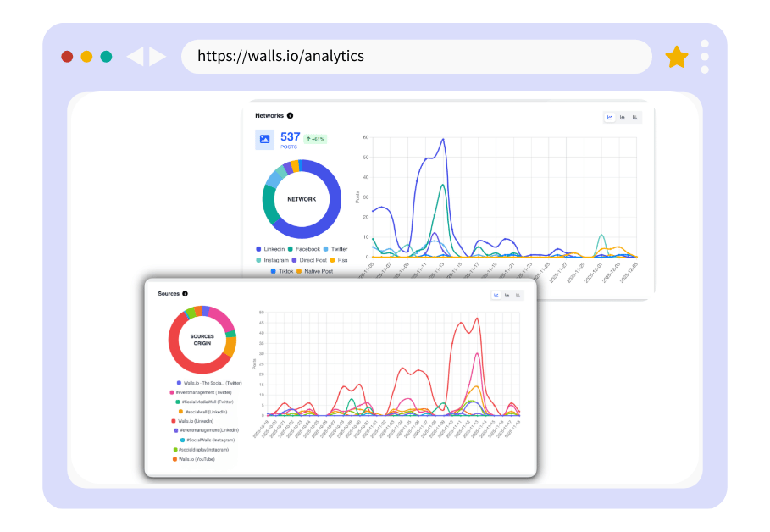Switch Networks chart to stacked area view
The image size is (770, 532).
[622, 116]
